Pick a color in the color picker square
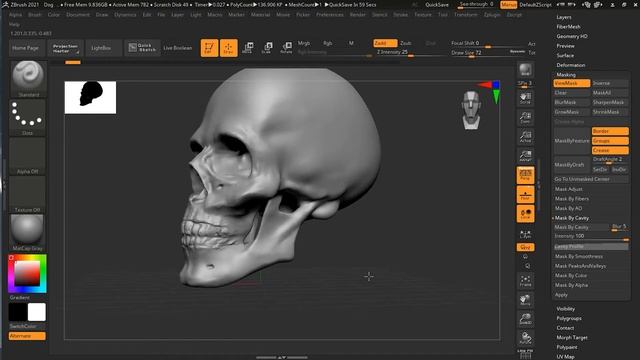This screenshot has height=360, width=640. [27, 273]
